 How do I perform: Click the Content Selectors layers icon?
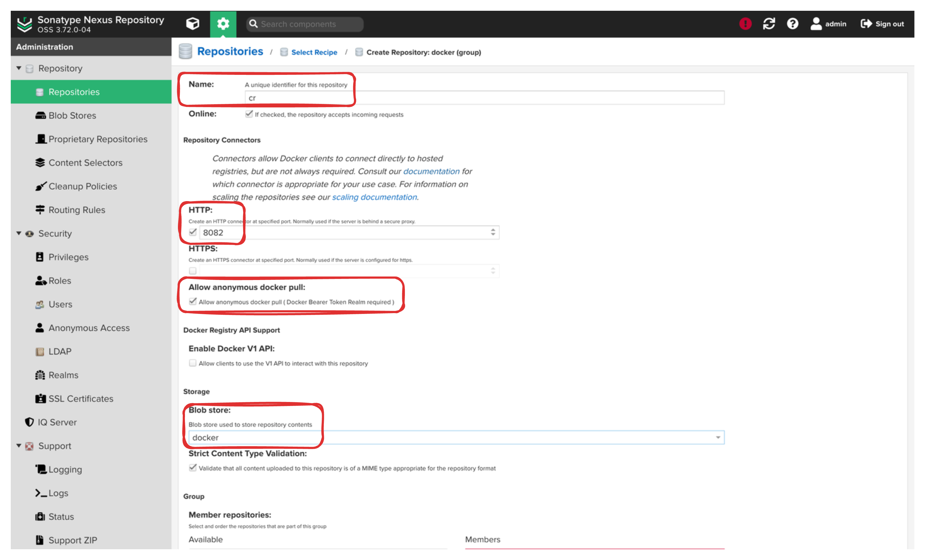[40, 163]
